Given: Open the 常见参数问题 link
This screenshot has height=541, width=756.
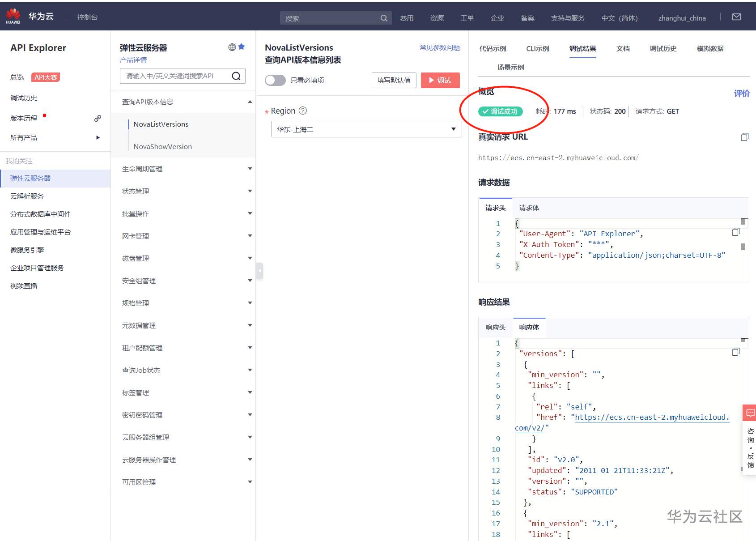Looking at the screenshot, I should [440, 47].
